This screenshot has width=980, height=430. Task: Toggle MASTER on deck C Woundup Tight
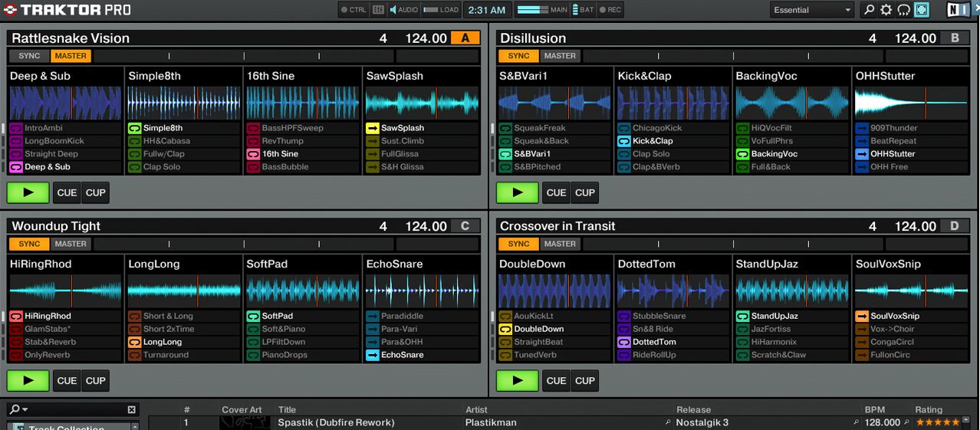click(x=71, y=244)
